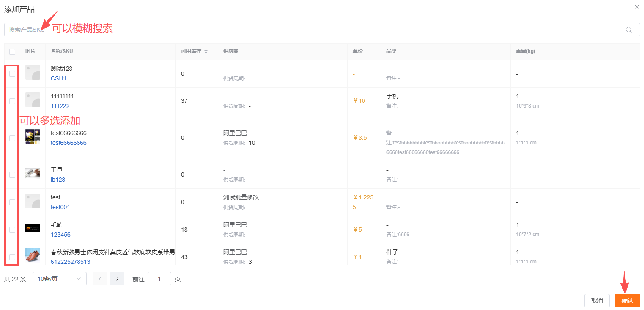Select checkbox for 毛笔 row
The image size is (644, 310).
click(12, 230)
